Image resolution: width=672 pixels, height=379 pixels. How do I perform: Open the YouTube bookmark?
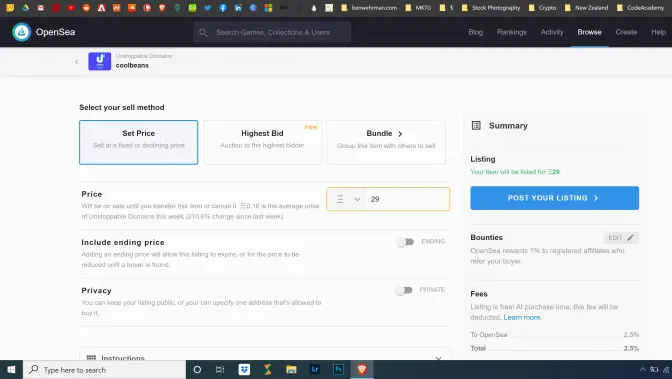point(71,8)
